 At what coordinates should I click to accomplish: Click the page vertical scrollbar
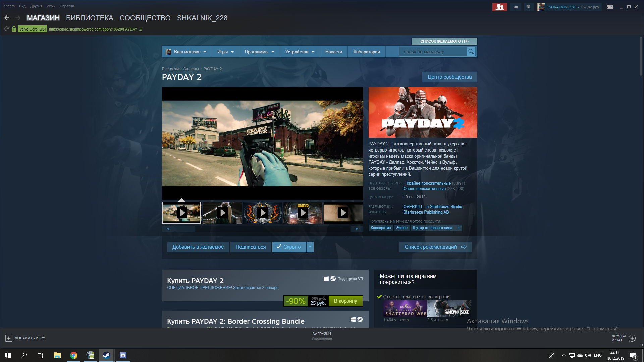641,57
